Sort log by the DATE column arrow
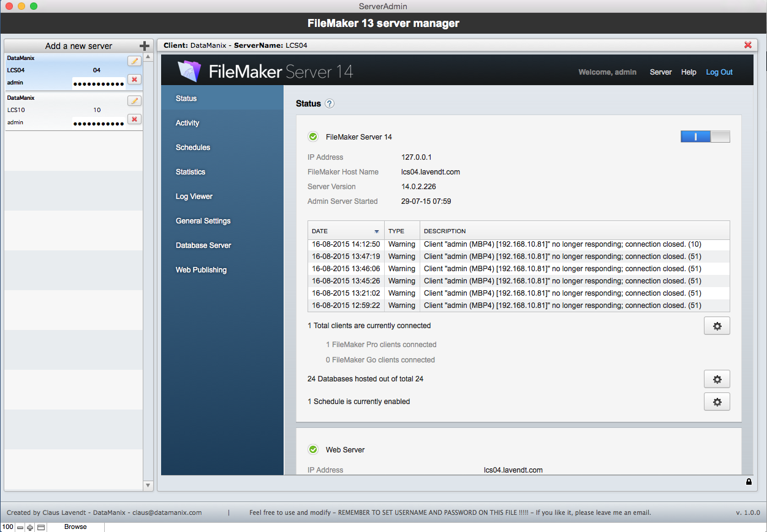The height and width of the screenshot is (532, 767). click(377, 231)
